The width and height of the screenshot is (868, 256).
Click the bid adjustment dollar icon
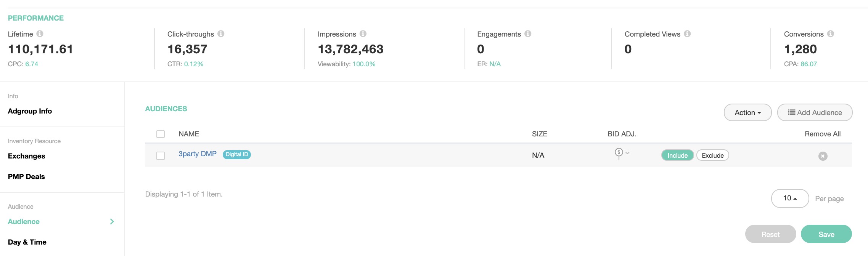pos(619,153)
